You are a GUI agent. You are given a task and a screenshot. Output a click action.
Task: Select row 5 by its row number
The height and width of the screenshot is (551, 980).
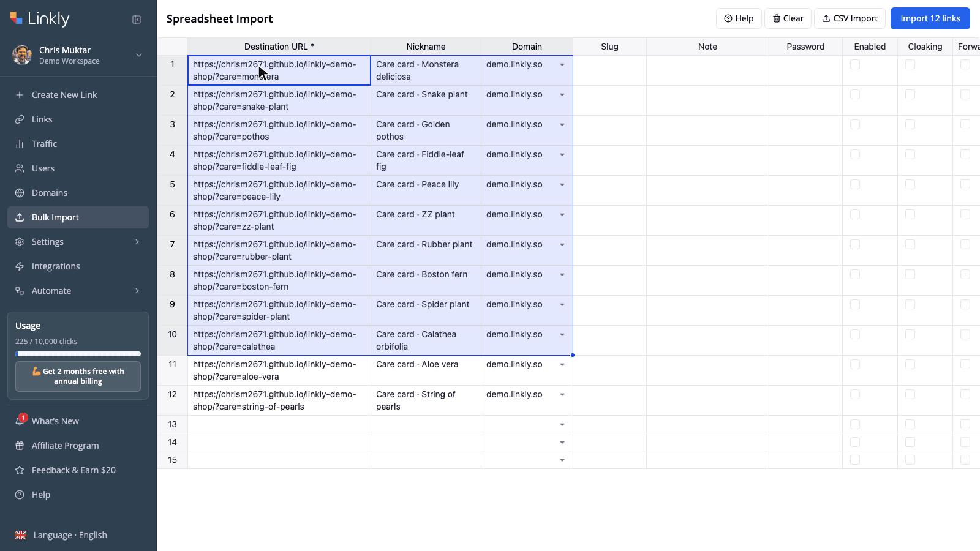coord(172,190)
